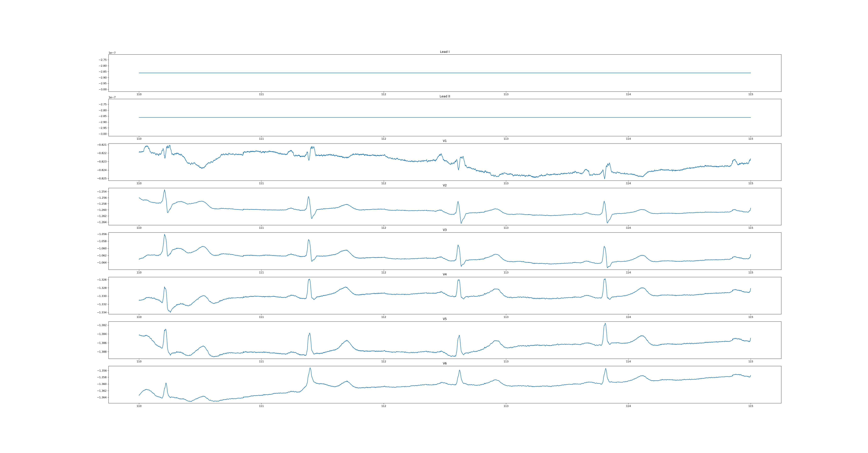Click the second peak in V6 plot

click(x=310, y=368)
